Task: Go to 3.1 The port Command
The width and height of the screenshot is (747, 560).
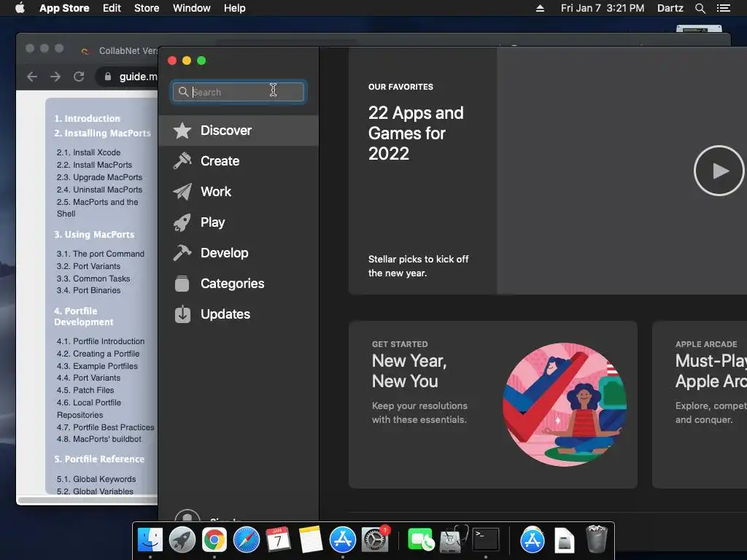Action: [x=101, y=254]
